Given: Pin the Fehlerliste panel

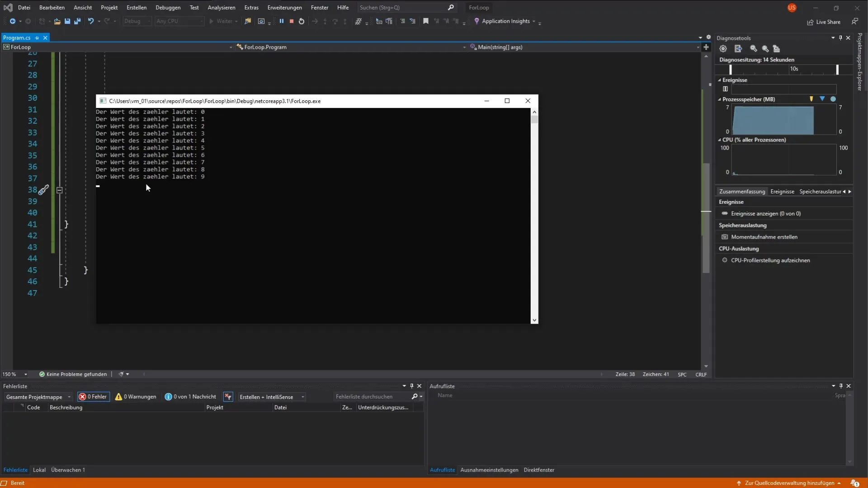Looking at the screenshot, I should coord(411,386).
